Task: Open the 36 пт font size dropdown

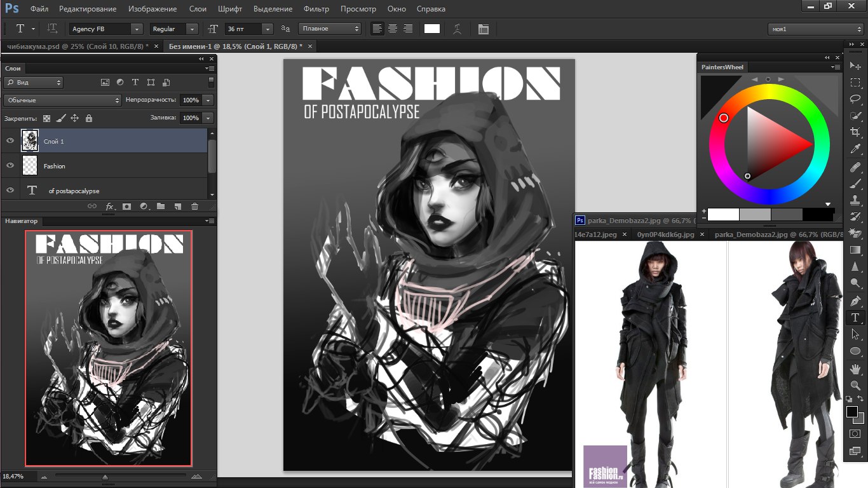Action: pyautogui.click(x=267, y=29)
